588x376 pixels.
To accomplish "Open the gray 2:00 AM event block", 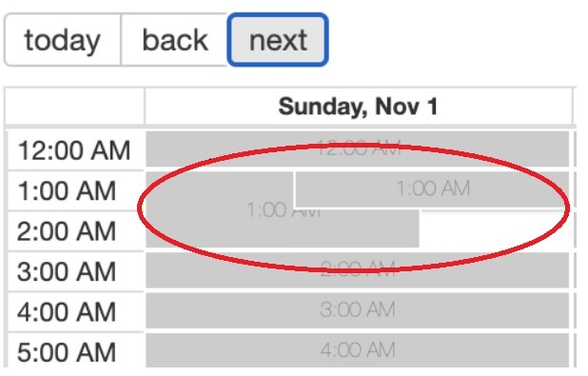I will (358, 270).
